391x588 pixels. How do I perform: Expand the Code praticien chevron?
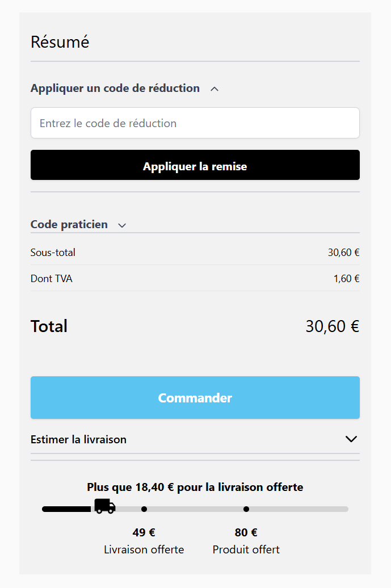tap(122, 225)
